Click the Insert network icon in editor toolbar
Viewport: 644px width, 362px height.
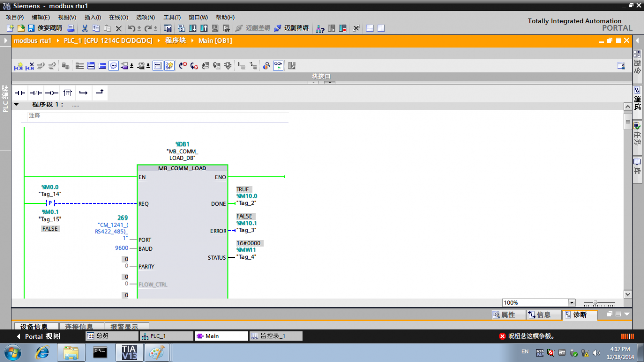(x=19, y=66)
